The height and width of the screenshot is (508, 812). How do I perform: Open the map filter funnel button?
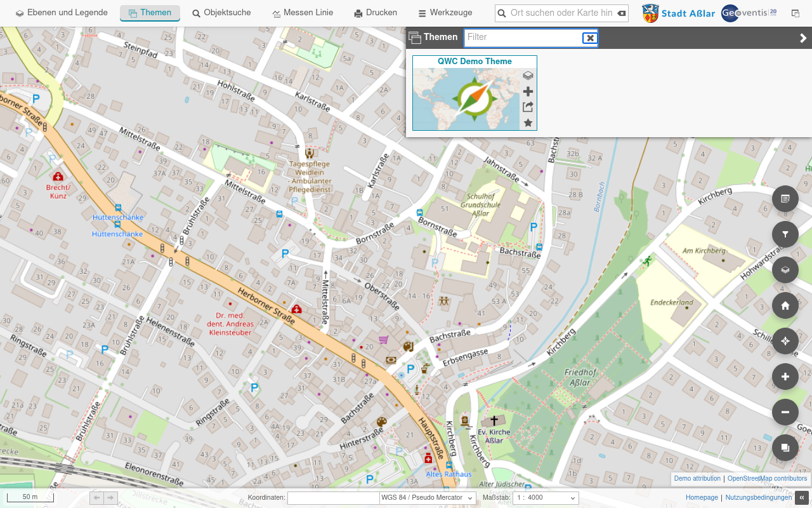(785, 234)
